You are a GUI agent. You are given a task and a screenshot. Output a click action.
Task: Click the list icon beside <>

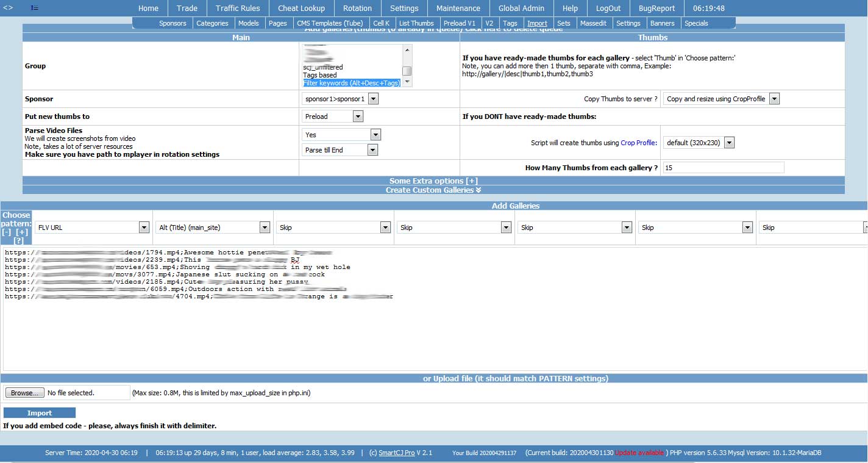pos(34,8)
